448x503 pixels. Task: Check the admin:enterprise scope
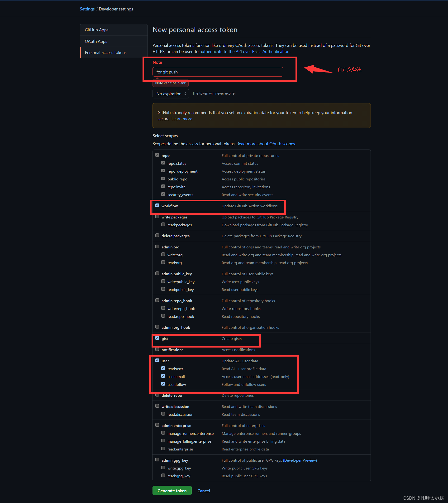tap(157, 425)
